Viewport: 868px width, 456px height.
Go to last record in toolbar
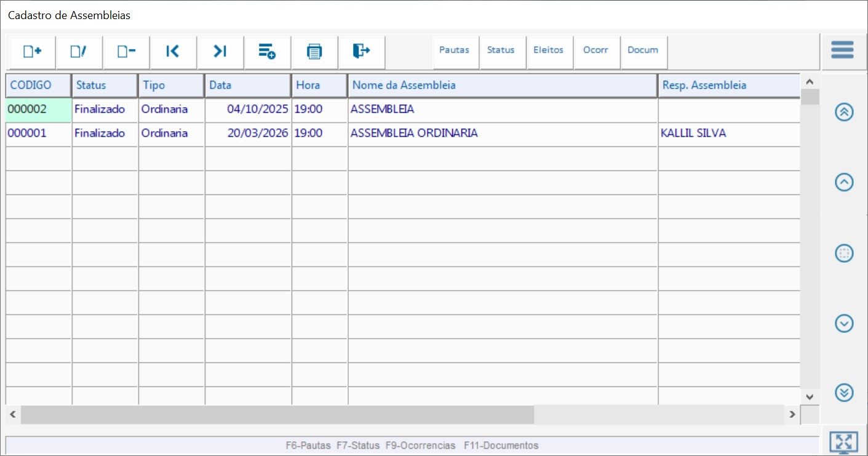(x=220, y=52)
